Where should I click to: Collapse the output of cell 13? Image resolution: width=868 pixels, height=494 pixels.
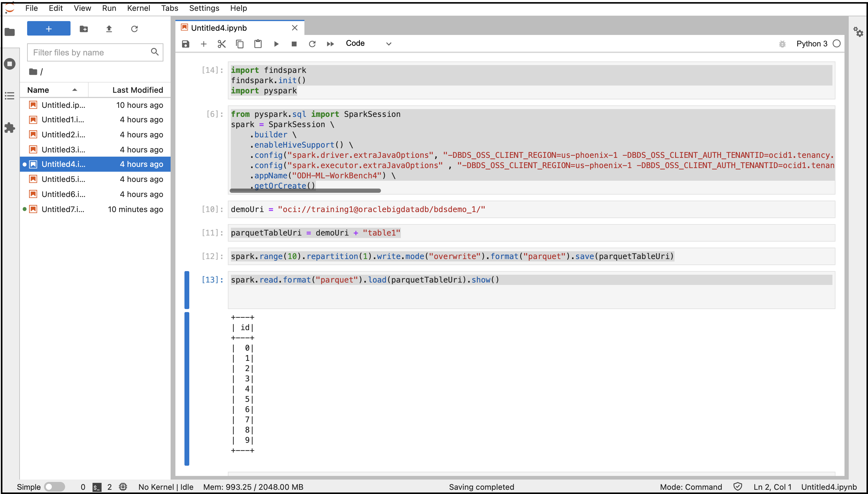tap(186, 390)
